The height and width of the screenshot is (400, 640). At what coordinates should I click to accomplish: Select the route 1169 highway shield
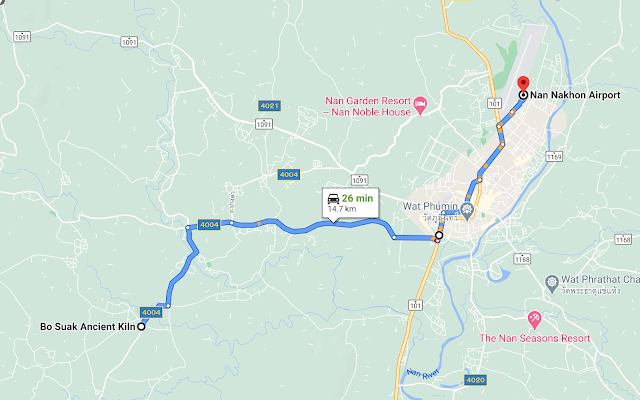[554, 157]
